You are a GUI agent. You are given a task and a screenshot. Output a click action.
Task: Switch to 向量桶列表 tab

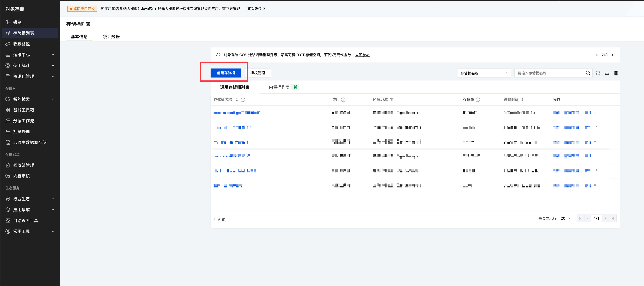279,87
